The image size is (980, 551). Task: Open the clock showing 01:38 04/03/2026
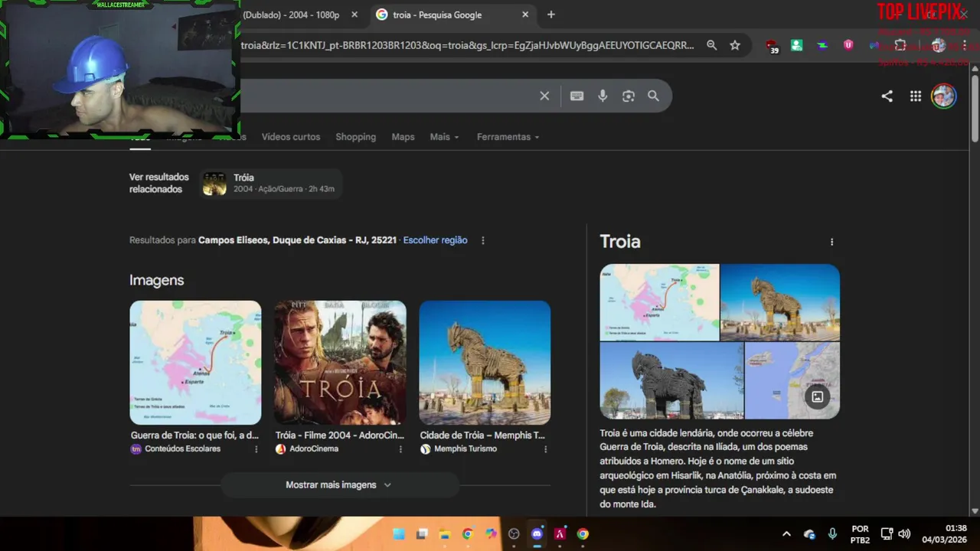point(944,534)
